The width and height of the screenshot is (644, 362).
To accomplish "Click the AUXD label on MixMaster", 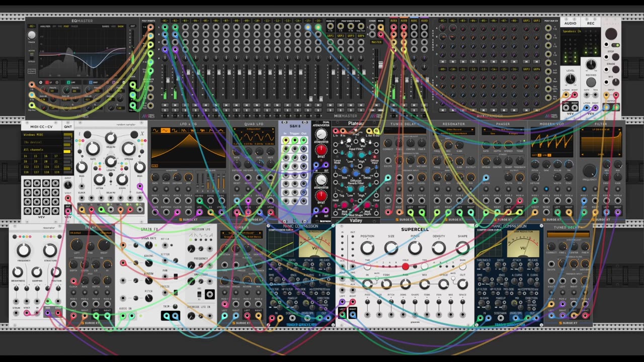I will coord(424,21).
